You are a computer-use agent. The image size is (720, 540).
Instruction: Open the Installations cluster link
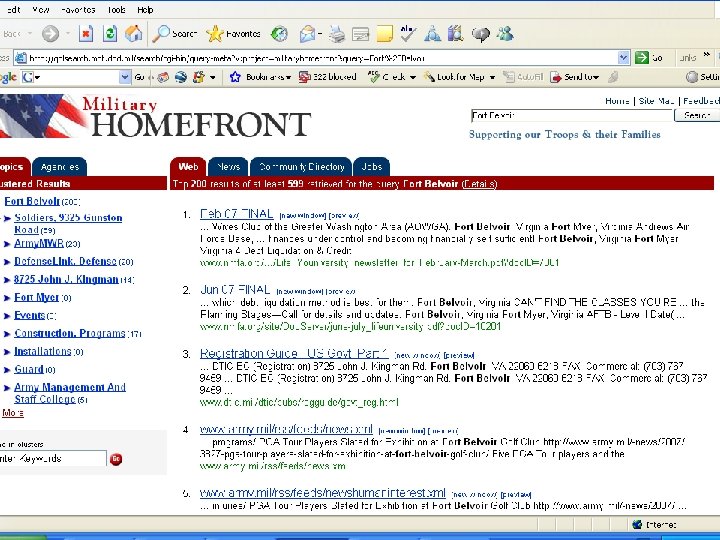pyautogui.click(x=42, y=351)
